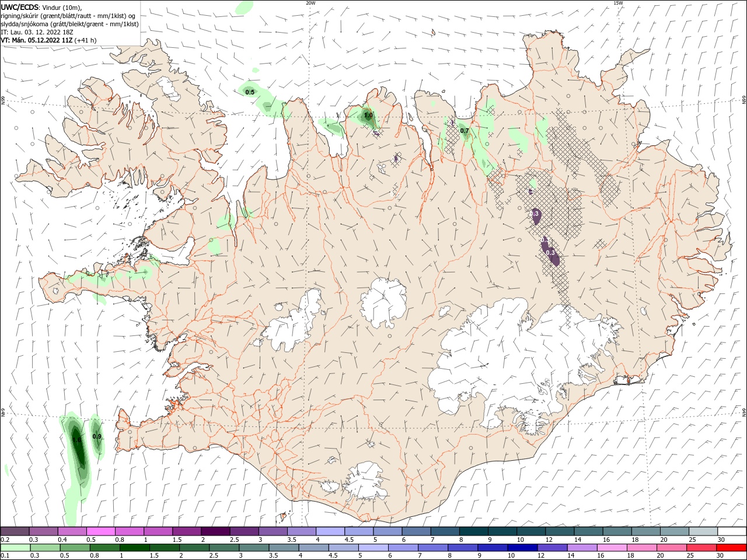Pick the snow scale swatch starting at 3
The image size is (747, 560).
coord(273,531)
